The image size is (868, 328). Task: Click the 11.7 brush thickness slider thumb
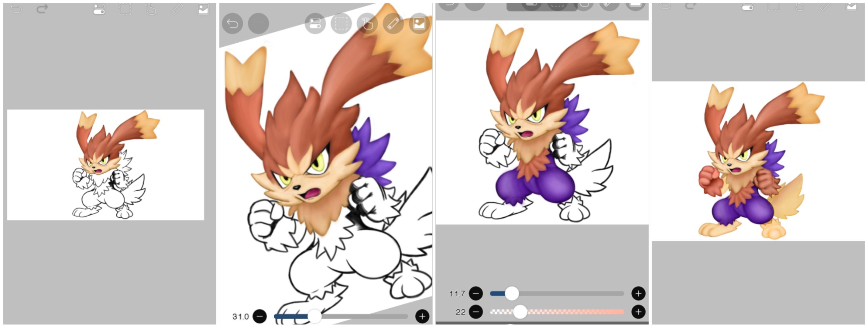tap(512, 293)
